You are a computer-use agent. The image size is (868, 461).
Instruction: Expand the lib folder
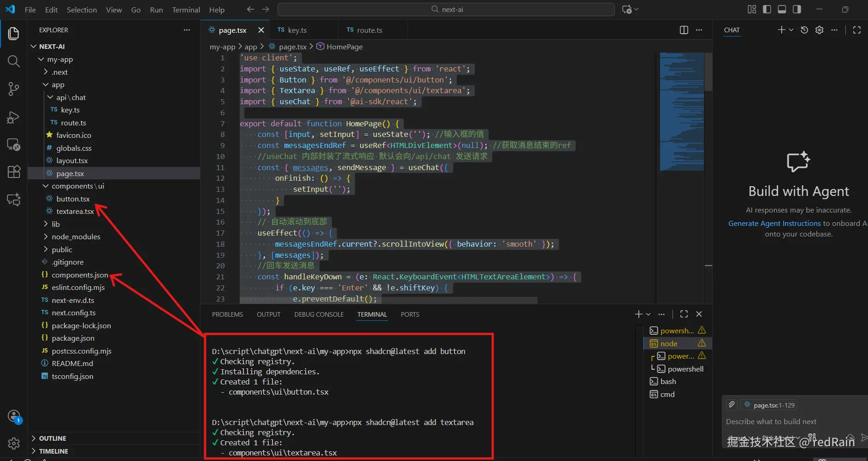(x=56, y=224)
